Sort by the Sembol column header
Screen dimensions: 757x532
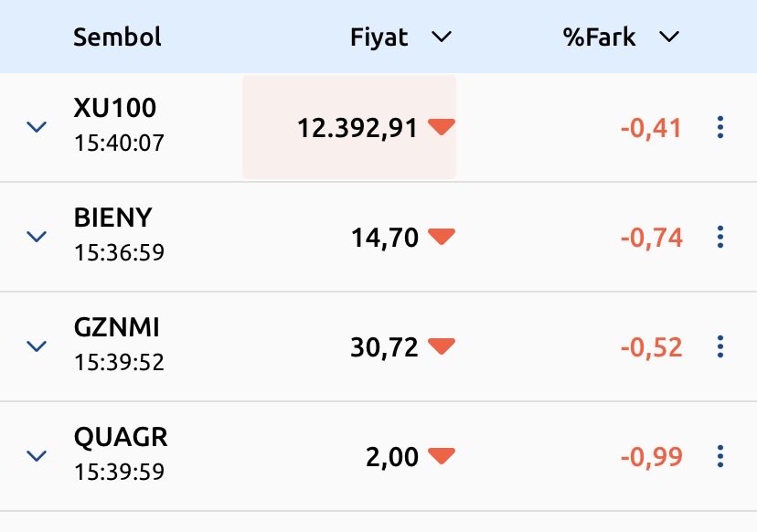tap(117, 37)
